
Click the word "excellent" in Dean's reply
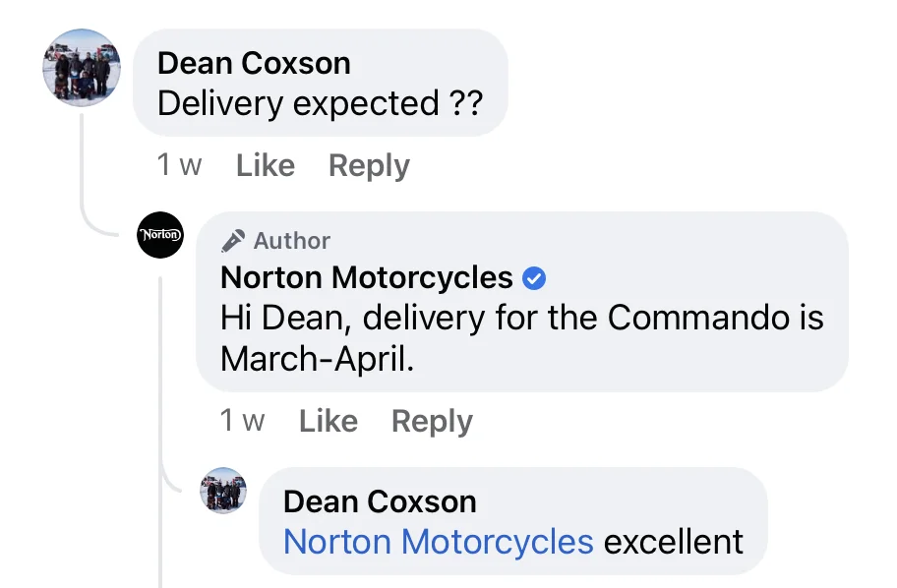673,542
